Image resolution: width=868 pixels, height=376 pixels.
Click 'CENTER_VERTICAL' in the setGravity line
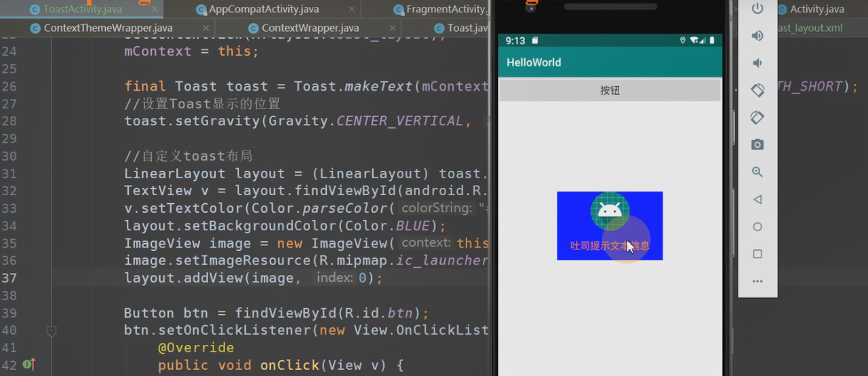(399, 121)
